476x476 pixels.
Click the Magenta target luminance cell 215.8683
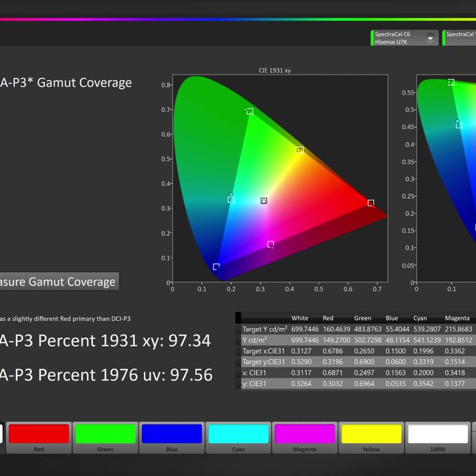click(458, 329)
